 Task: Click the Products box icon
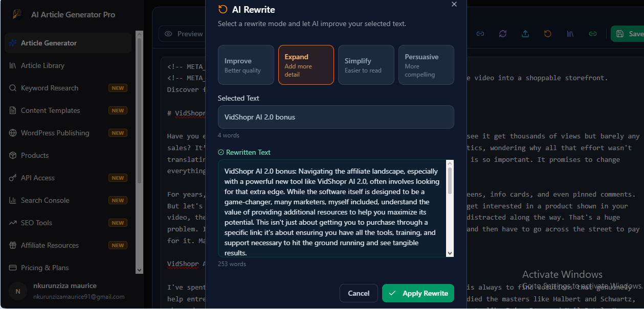[x=13, y=155]
